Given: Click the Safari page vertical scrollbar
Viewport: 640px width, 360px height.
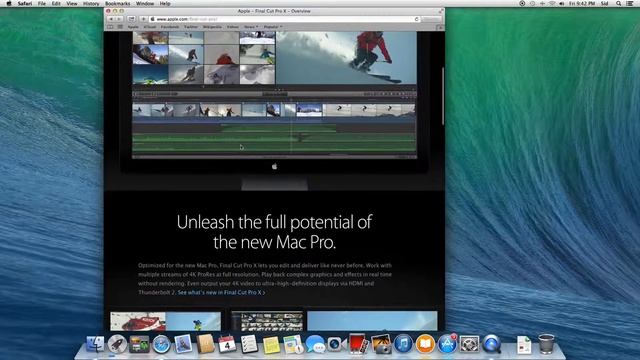Looking at the screenshot, I should tap(443, 96).
